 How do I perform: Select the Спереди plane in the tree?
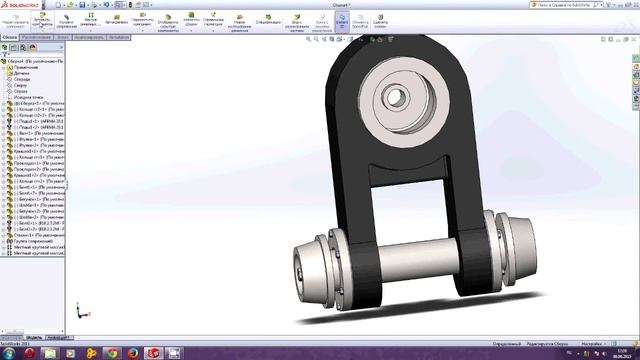click(x=22, y=80)
